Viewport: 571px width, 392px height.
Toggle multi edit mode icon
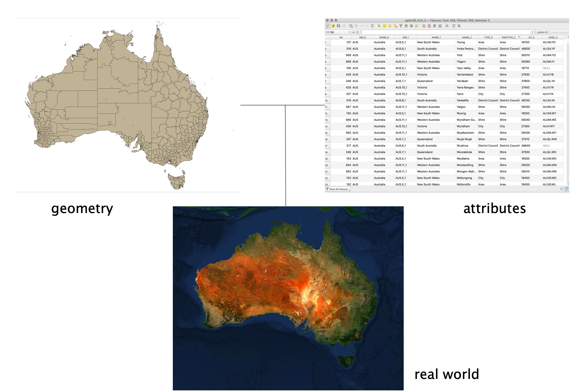coord(333,26)
